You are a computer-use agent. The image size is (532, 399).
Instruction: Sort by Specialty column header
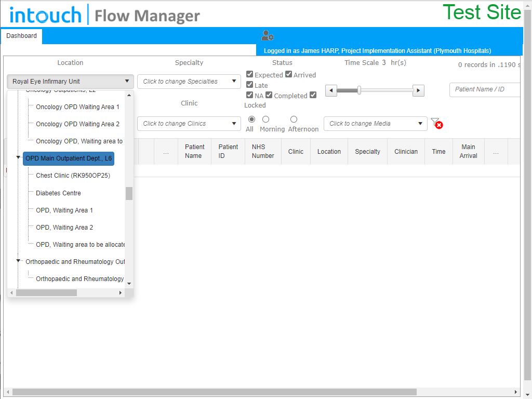367,152
